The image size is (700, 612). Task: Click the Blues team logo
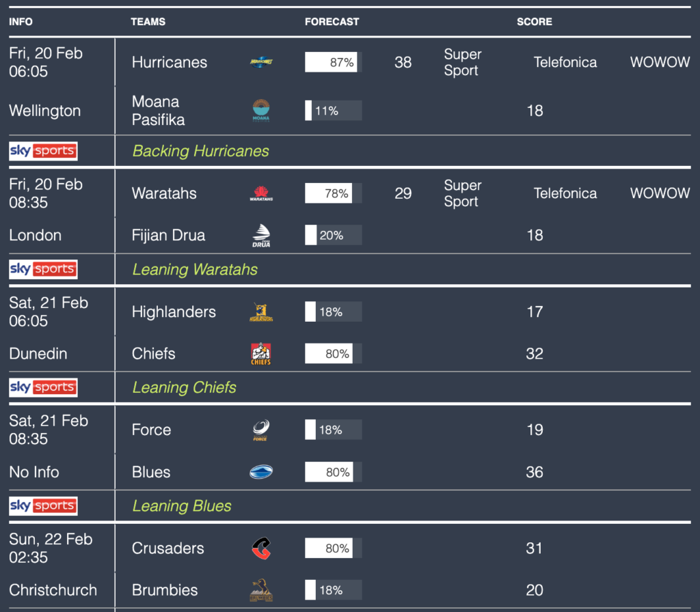coord(261,472)
